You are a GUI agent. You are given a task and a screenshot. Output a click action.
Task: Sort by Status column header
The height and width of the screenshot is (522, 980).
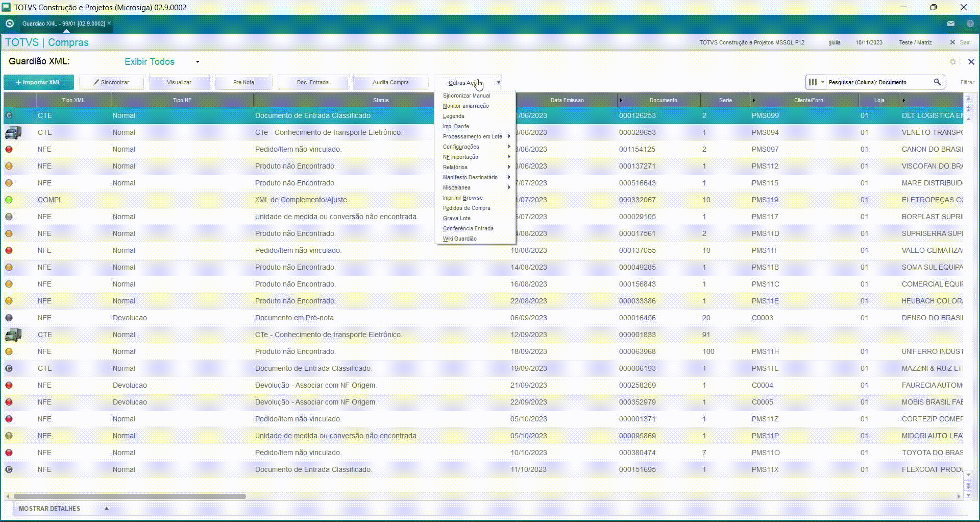pos(381,100)
